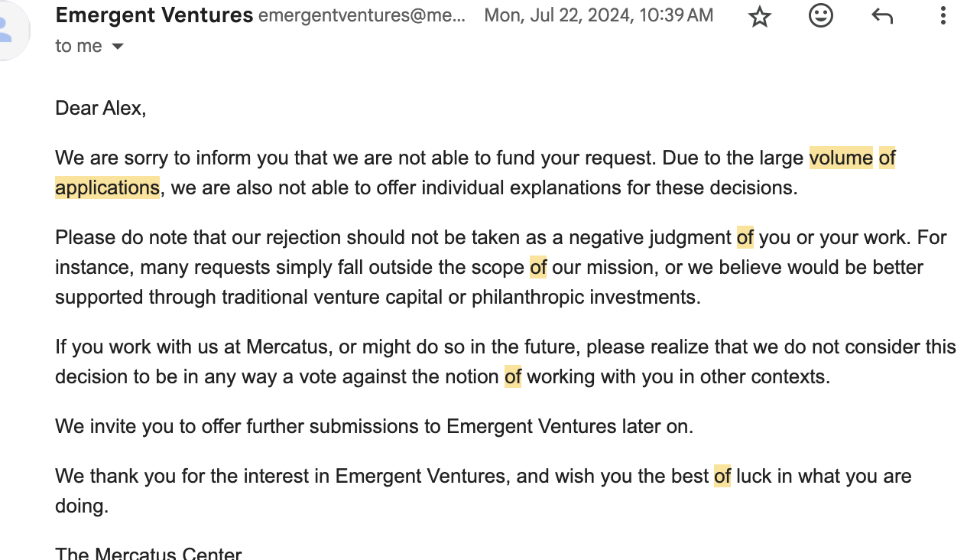Click "The Mercatus Center" signature line
980x560 pixels.
coord(148,553)
